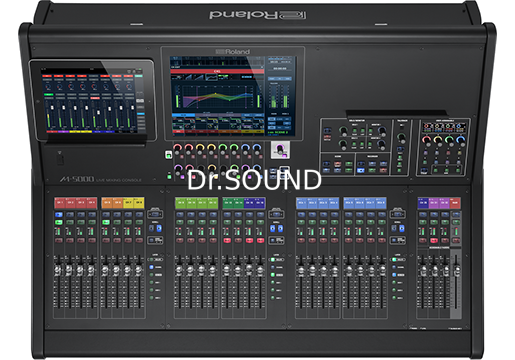Viewport: 515px width, 360px height.
Task: Tap the yellow CH 7 channel label strip
Action: tap(128, 203)
